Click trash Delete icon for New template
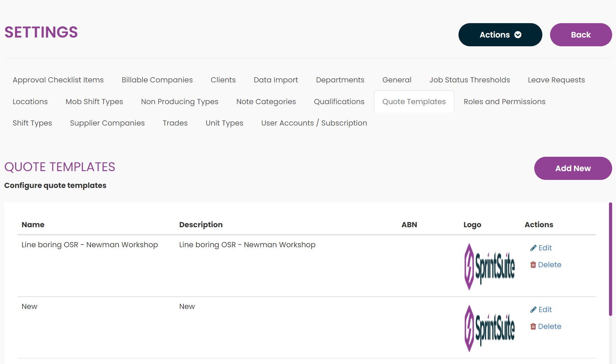 (533, 326)
